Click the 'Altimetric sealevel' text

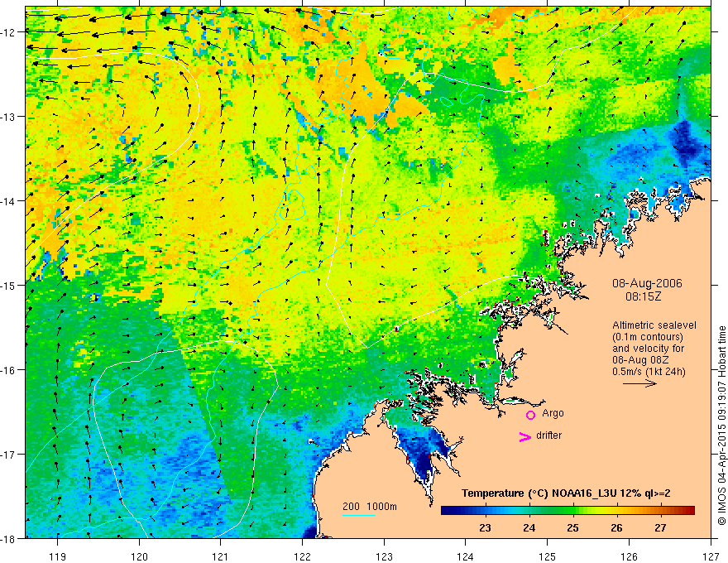tap(654, 325)
